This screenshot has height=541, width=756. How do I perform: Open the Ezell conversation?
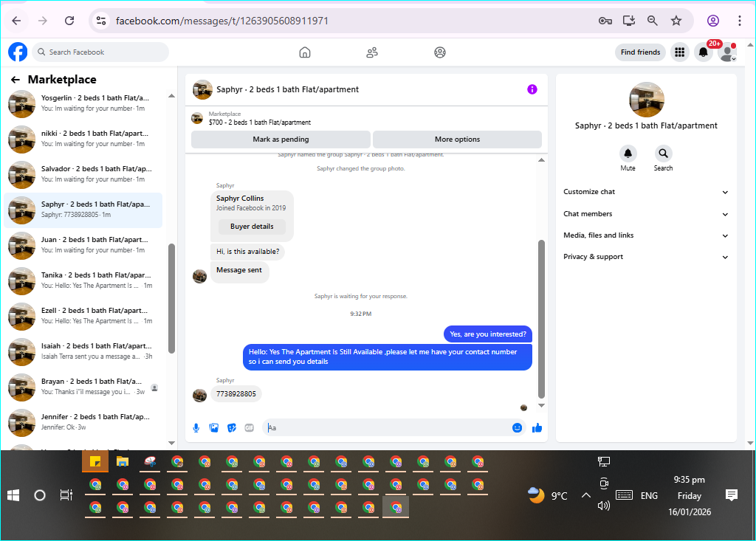(x=83, y=317)
